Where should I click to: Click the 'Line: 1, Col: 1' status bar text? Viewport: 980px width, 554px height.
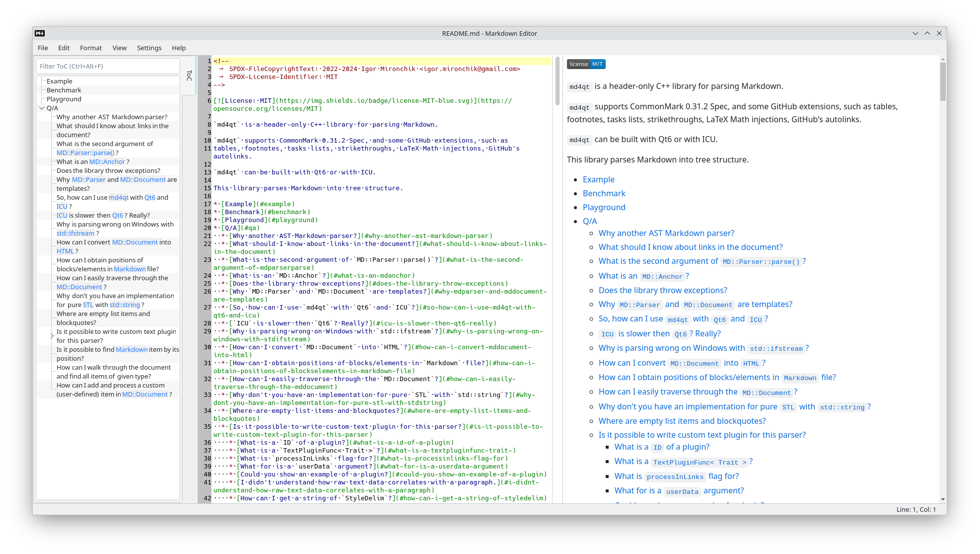coord(916,509)
